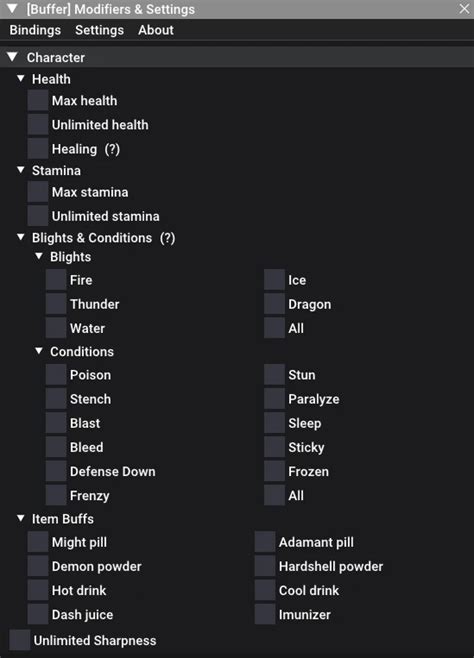Toggle Unlimited stamina checkbox
Image resolution: width=474 pixels, height=658 pixels.
tap(38, 216)
